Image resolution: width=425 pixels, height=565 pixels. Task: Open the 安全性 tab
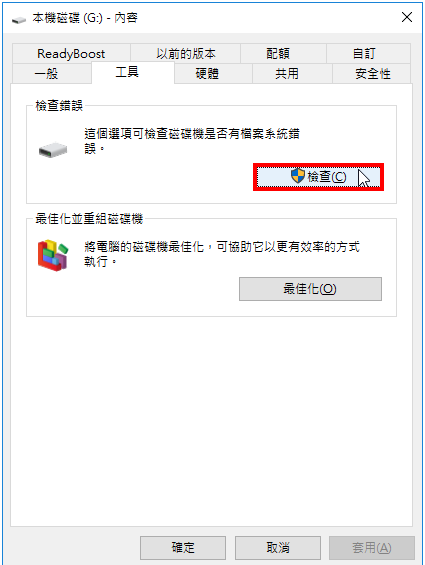(372, 74)
